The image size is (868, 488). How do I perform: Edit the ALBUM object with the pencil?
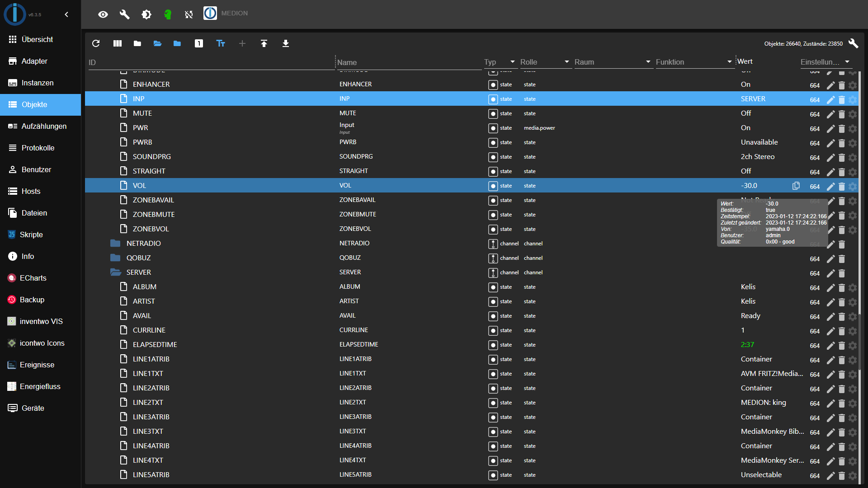point(831,288)
